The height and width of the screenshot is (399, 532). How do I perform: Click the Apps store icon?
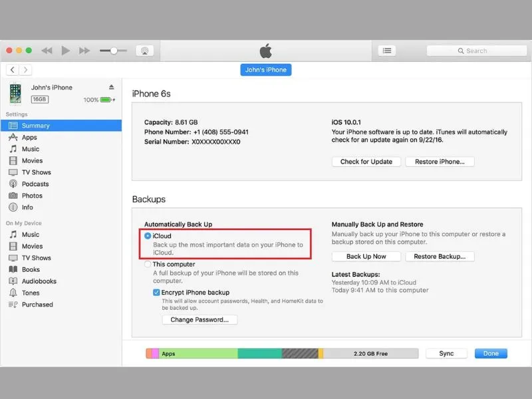13,137
